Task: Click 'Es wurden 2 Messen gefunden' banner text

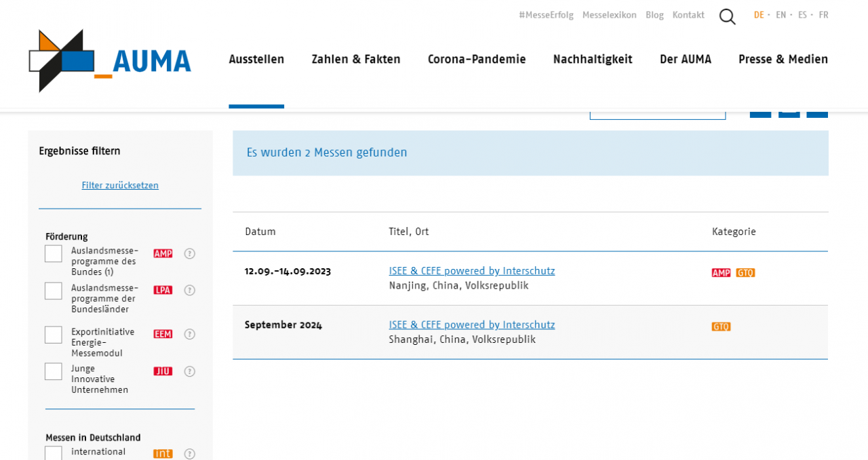Action: click(x=327, y=152)
